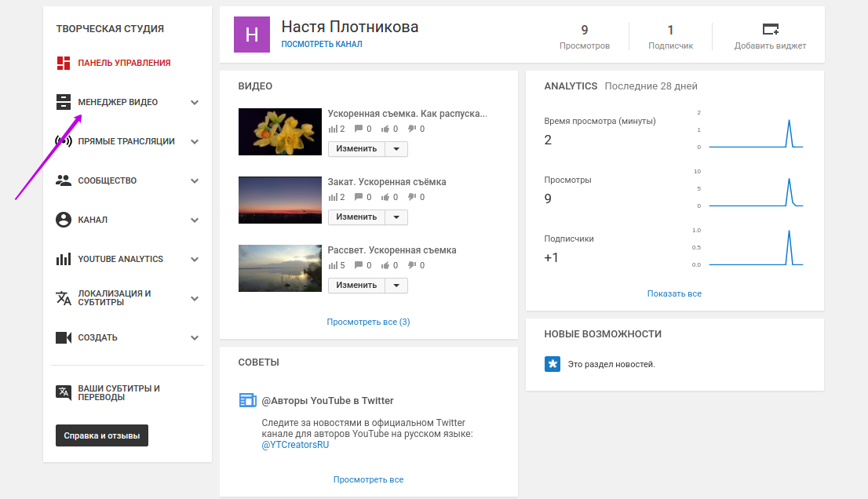Click views icon for daffodil video

[x=333, y=129]
